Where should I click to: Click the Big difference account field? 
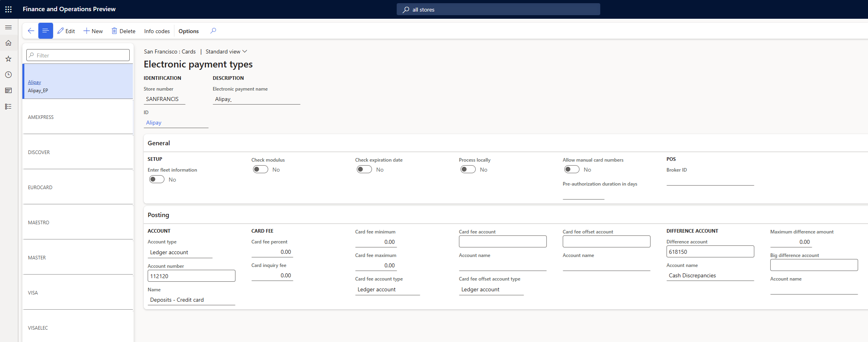[x=814, y=265]
